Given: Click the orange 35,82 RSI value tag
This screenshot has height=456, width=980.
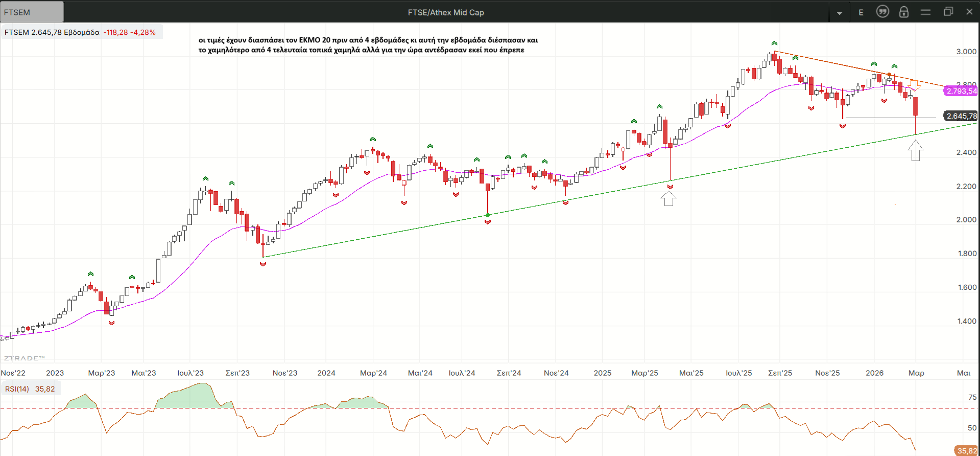Looking at the screenshot, I should point(966,450).
